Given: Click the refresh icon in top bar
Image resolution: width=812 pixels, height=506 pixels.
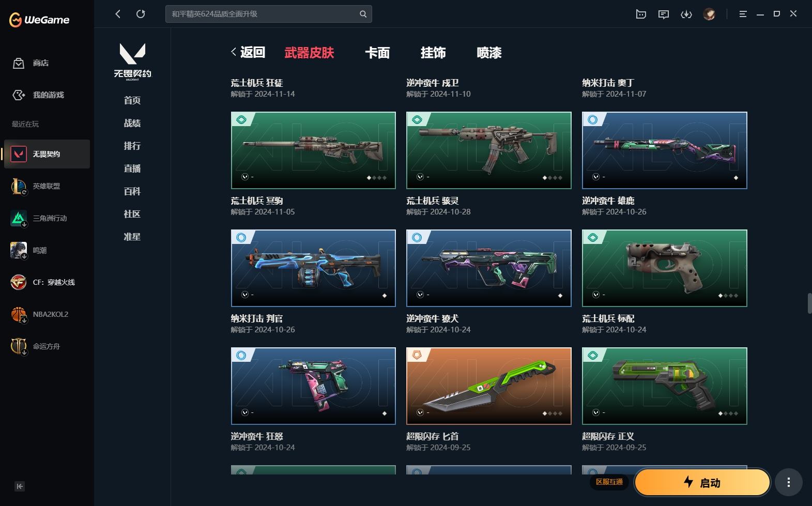Looking at the screenshot, I should point(141,14).
